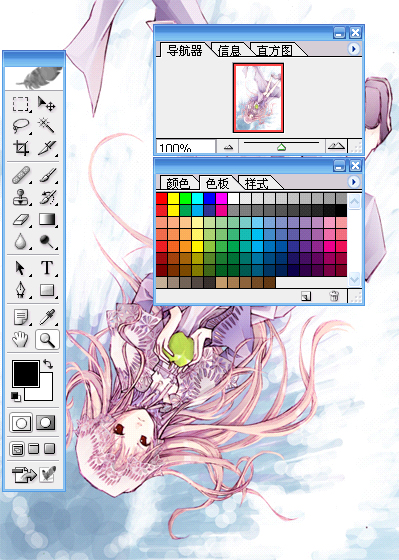Choose the Hand tool
The width and height of the screenshot is (399, 560).
tap(20, 339)
